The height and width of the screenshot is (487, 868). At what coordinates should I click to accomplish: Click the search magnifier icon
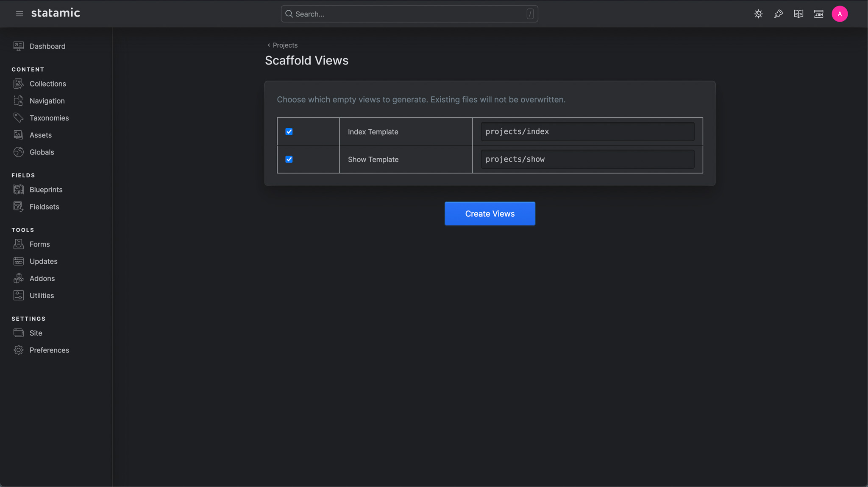click(x=289, y=14)
